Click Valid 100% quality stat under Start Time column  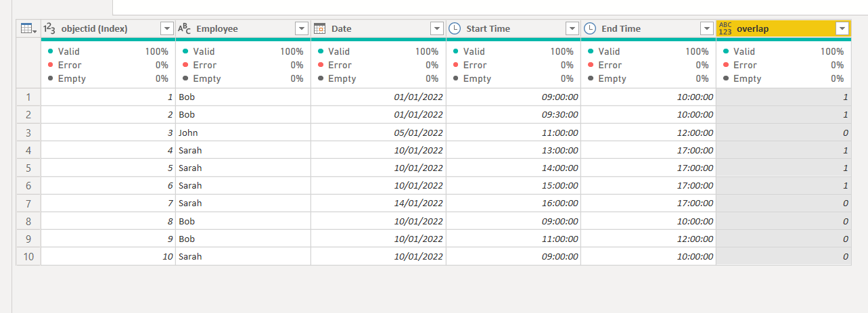click(x=513, y=51)
